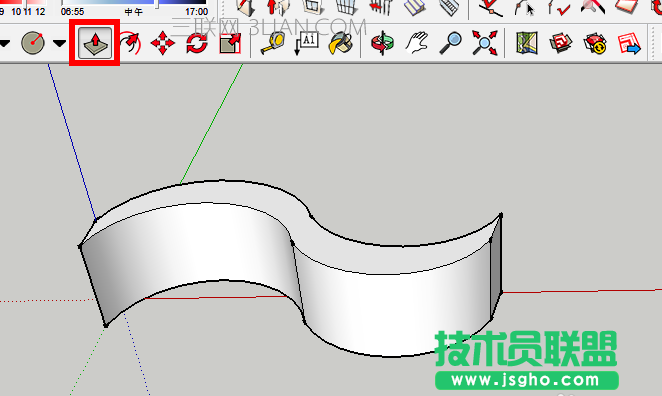662x396 pixels.
Task: Select the Move tool with four arrows
Action: [x=163, y=43]
